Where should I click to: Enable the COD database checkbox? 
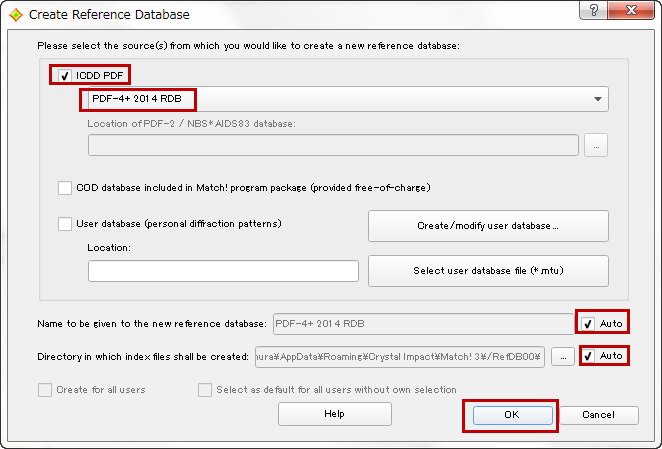tap(65, 188)
